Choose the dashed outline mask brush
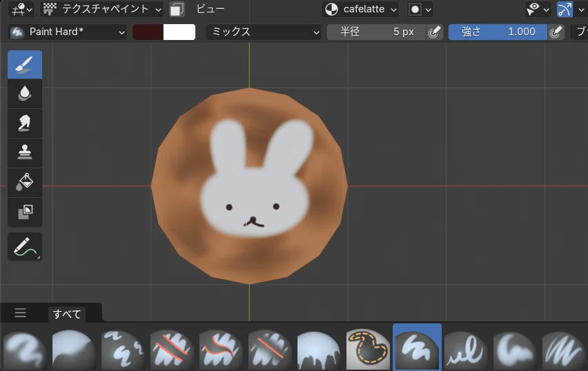 tap(367, 350)
